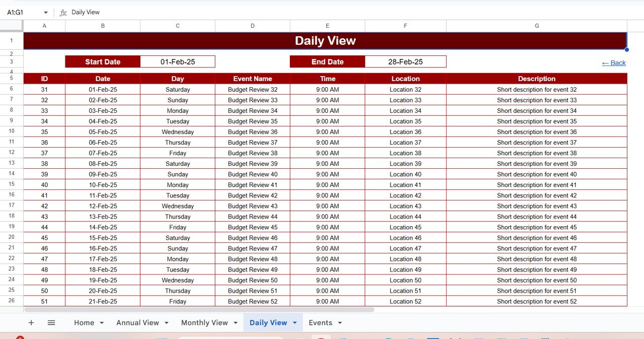Click the horizontal scrollbar

coord(199,310)
